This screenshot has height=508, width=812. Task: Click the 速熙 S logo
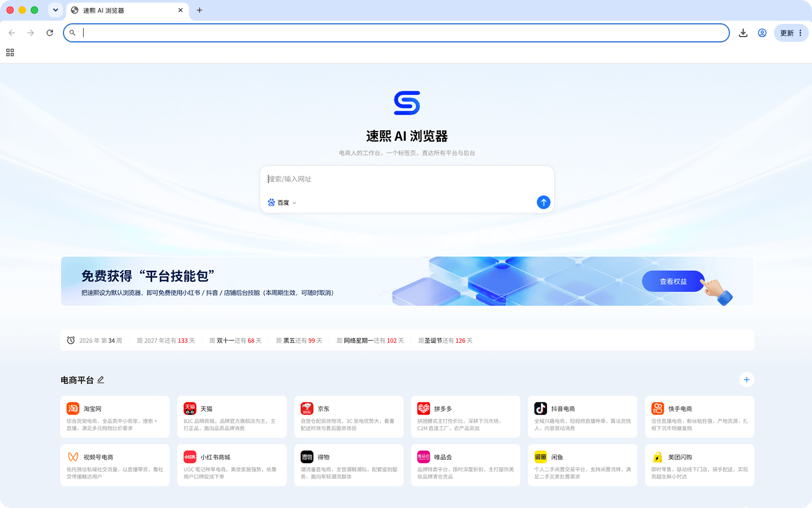pos(407,103)
